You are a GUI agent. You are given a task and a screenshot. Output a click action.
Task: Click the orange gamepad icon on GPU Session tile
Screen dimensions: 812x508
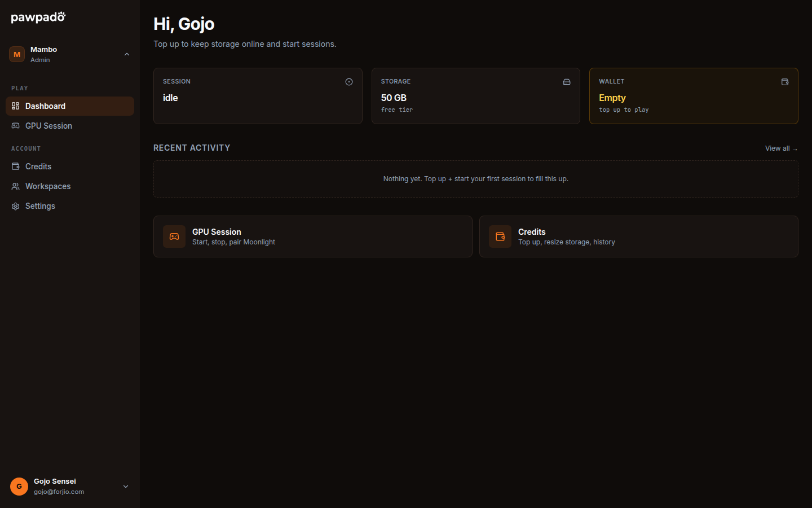[174, 237]
